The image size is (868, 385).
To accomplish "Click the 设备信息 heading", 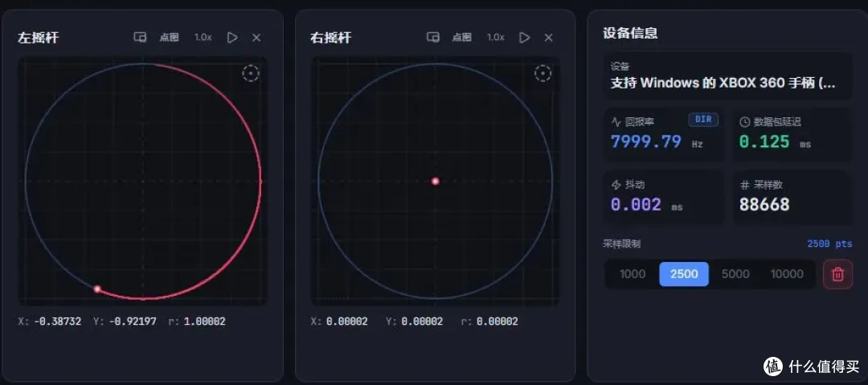I will 630,33.
